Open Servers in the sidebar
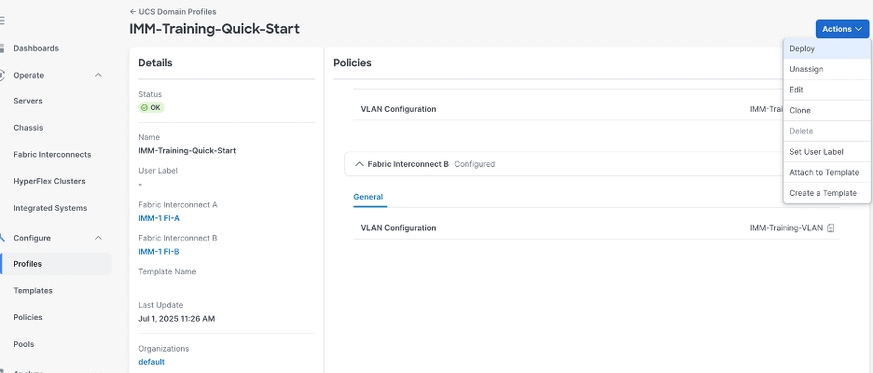This screenshot has height=373, width=873. [28, 101]
